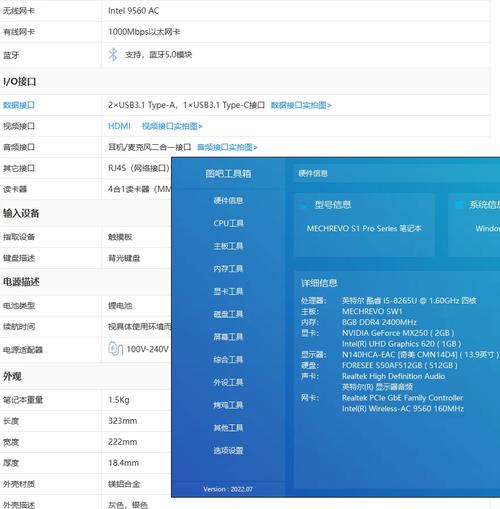Click NVIDIA GeForce MX250 ( 2GB ) text
500x509 pixels.
coord(398,333)
